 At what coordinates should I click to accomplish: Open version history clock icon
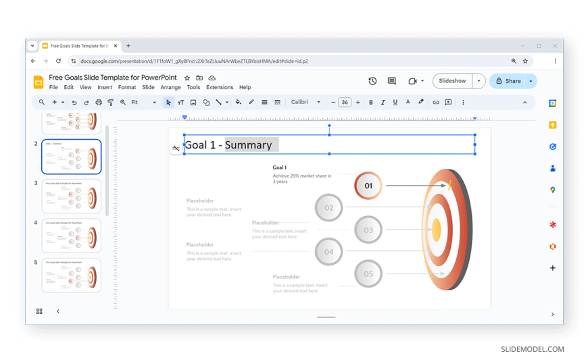(372, 81)
